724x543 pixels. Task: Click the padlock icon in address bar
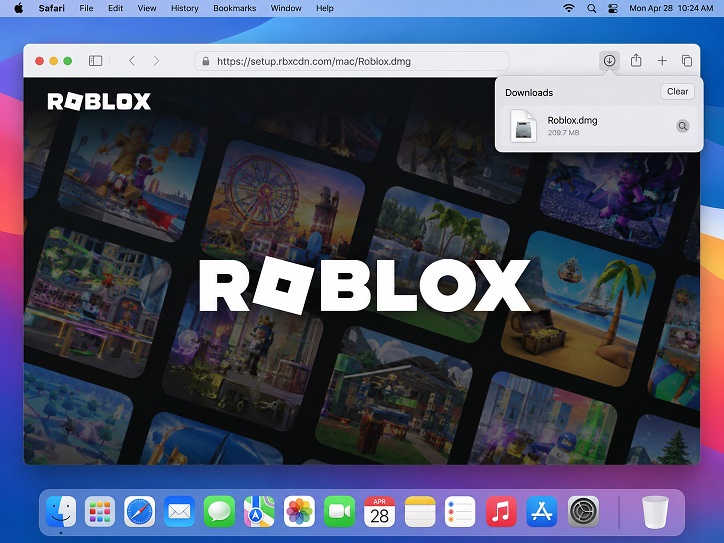pyautogui.click(x=206, y=61)
